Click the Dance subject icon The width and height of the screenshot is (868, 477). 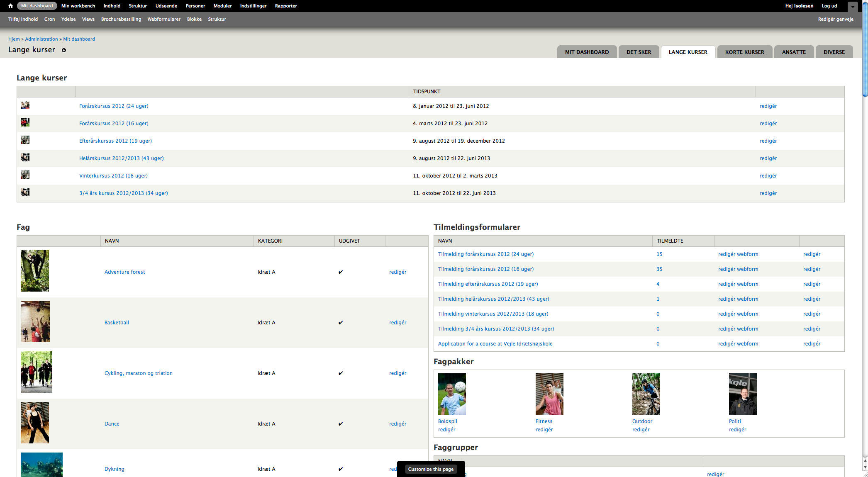(x=35, y=423)
